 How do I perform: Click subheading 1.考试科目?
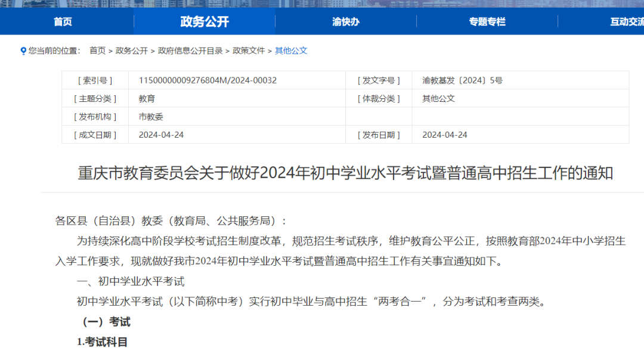coord(103,341)
